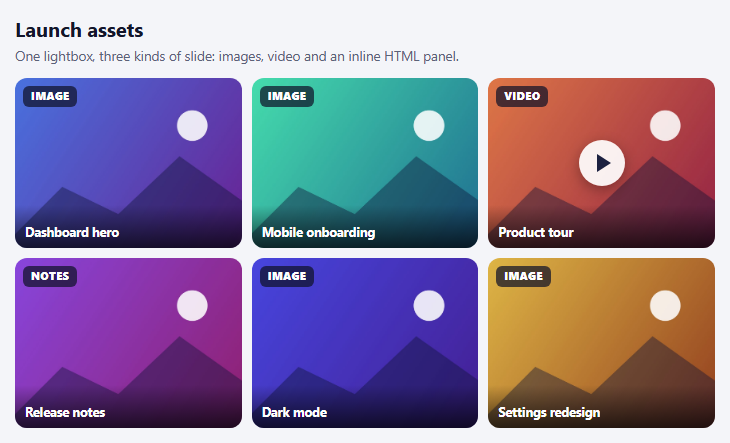The height and width of the screenshot is (443, 730).
Task: Click the sun circle in Dashboard hero artwork
Action: pos(192,126)
